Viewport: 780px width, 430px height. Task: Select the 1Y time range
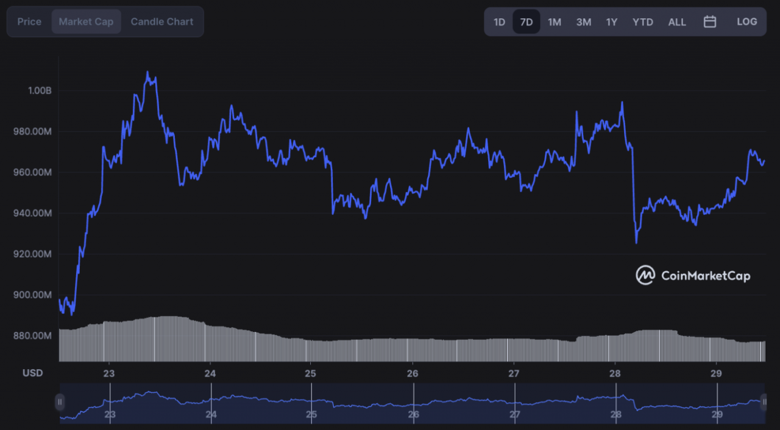(611, 21)
